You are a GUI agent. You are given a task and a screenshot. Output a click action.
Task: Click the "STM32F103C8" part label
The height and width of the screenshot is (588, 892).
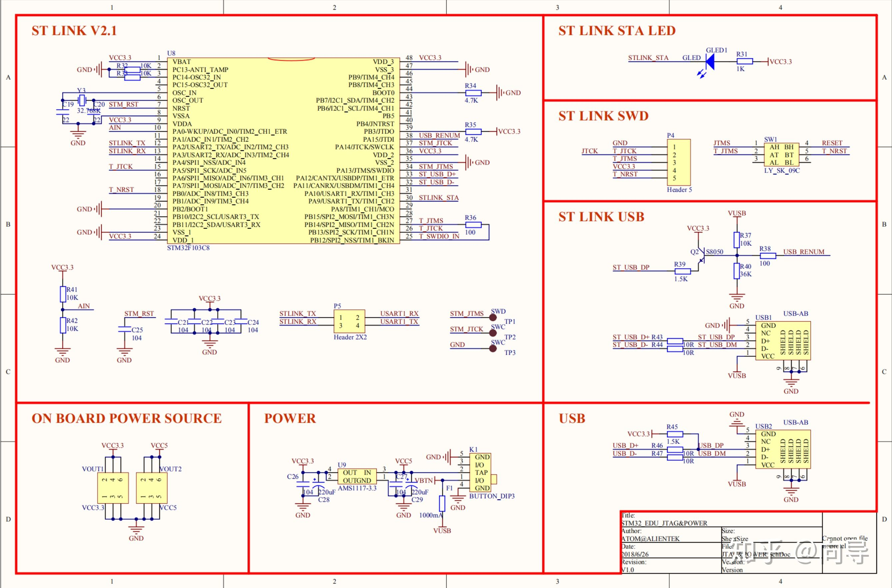188,248
